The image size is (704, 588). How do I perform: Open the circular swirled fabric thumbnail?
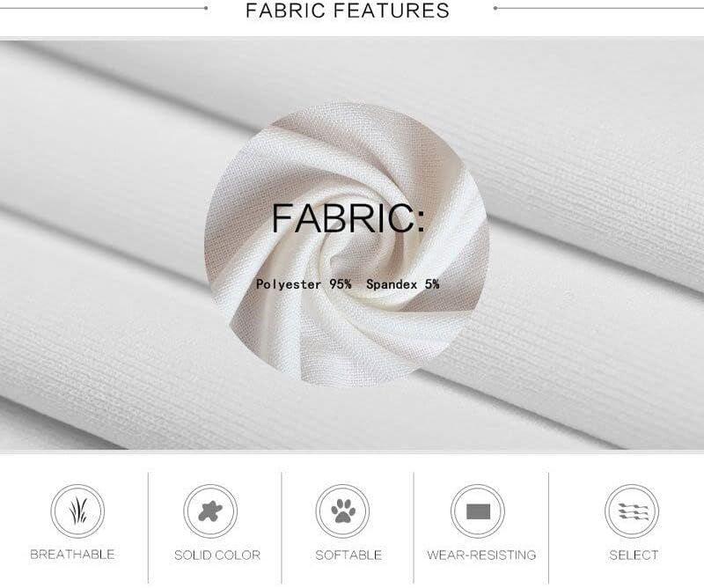347,246
